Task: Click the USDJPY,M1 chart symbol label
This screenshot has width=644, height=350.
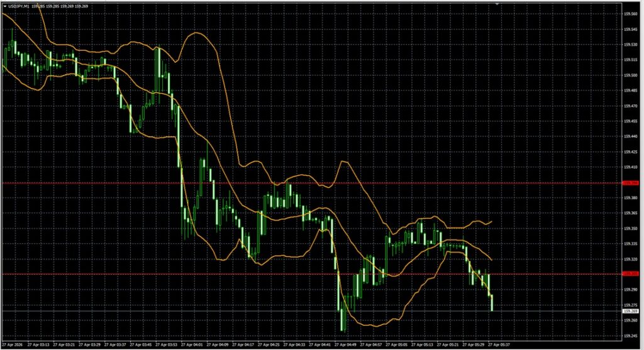Action: coord(18,6)
